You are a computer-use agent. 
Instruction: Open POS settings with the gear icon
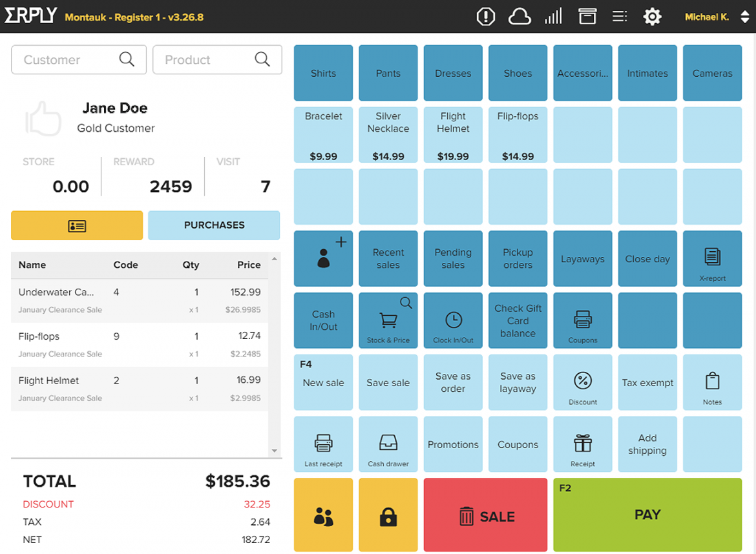652,16
